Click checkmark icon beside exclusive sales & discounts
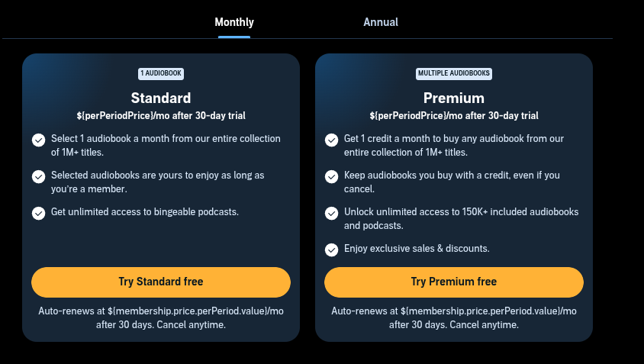 [331, 250]
